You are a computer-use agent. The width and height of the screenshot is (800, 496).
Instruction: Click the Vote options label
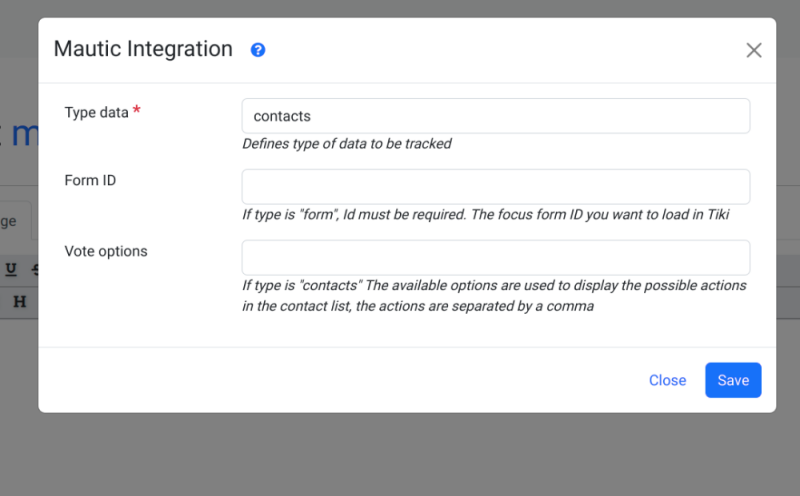click(106, 251)
